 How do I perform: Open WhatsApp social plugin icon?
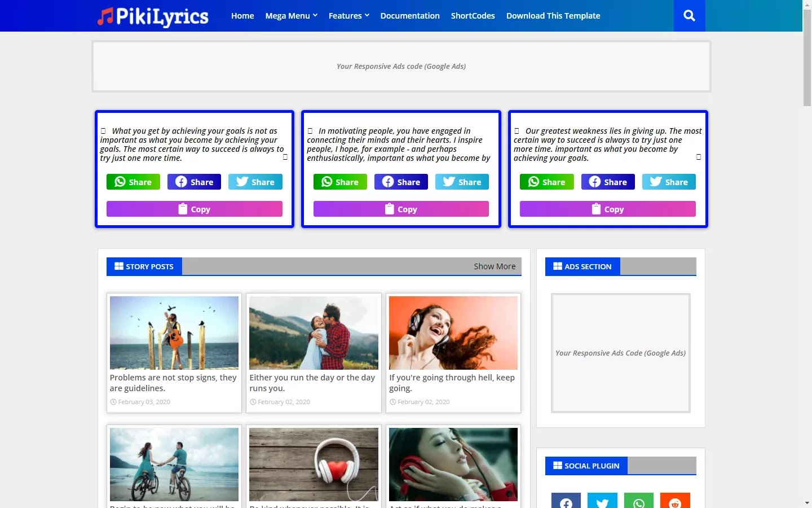coord(639,501)
